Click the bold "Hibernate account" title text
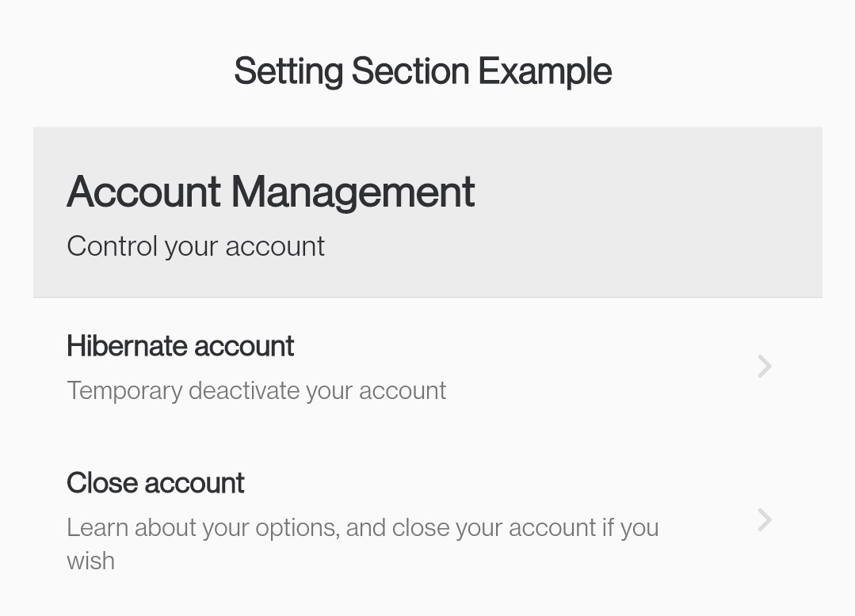The image size is (855, 616). tap(180, 347)
